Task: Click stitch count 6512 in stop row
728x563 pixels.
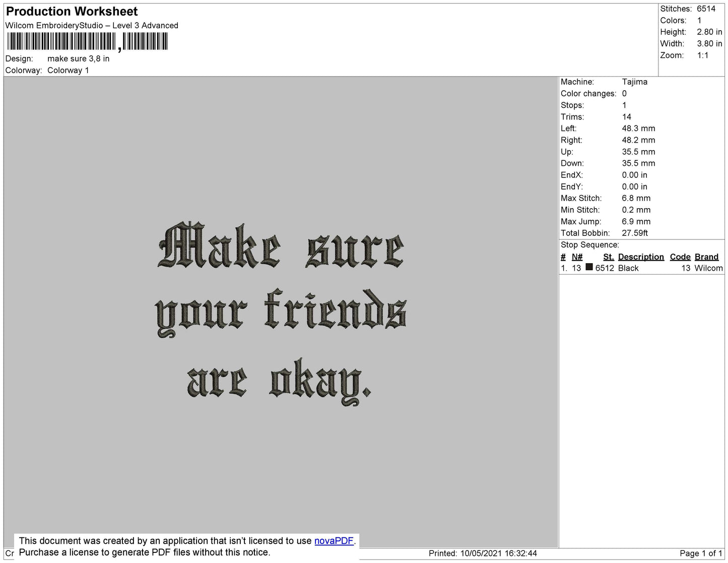Action: click(x=605, y=268)
